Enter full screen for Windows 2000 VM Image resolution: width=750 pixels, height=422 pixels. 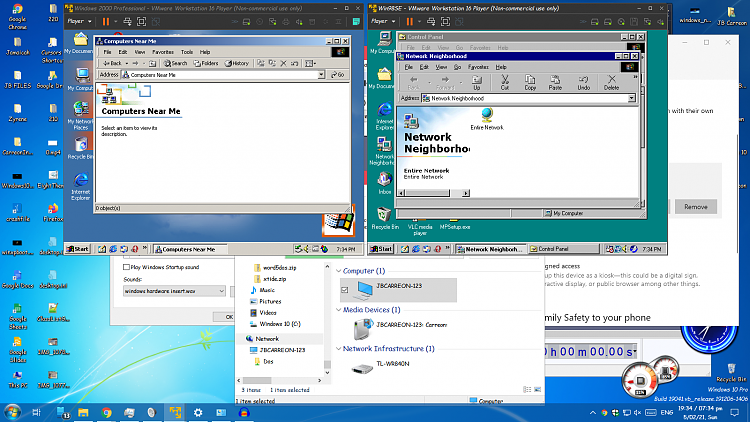coord(142,22)
